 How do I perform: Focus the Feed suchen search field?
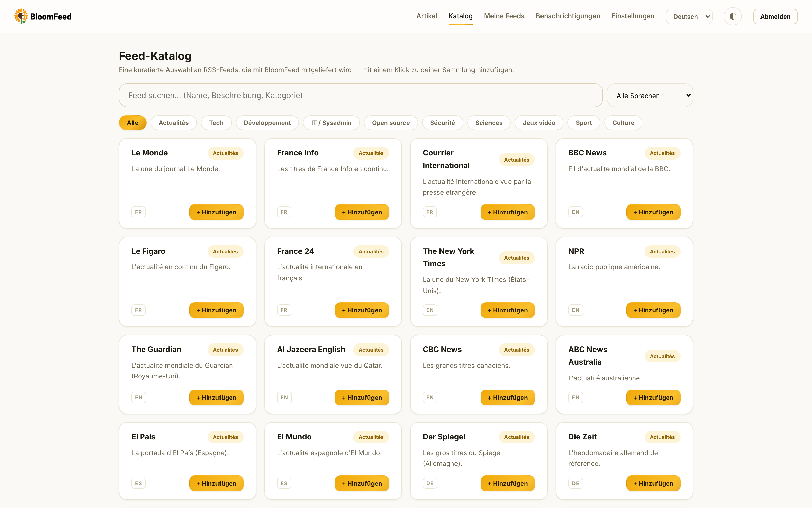[361, 96]
